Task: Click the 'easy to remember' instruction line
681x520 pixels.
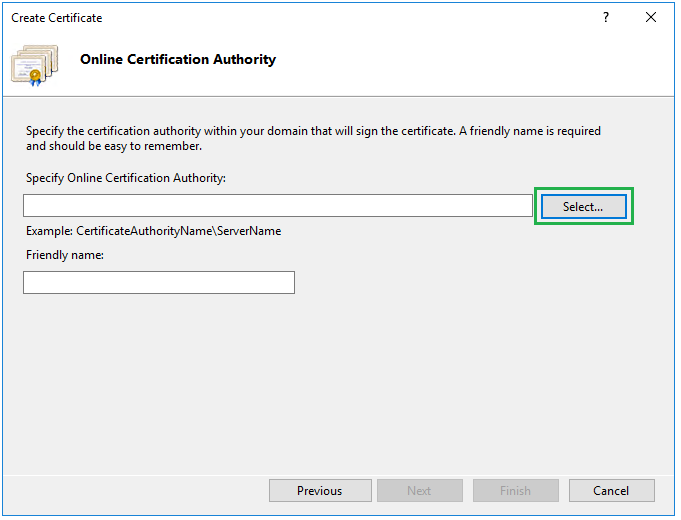Action: point(114,146)
